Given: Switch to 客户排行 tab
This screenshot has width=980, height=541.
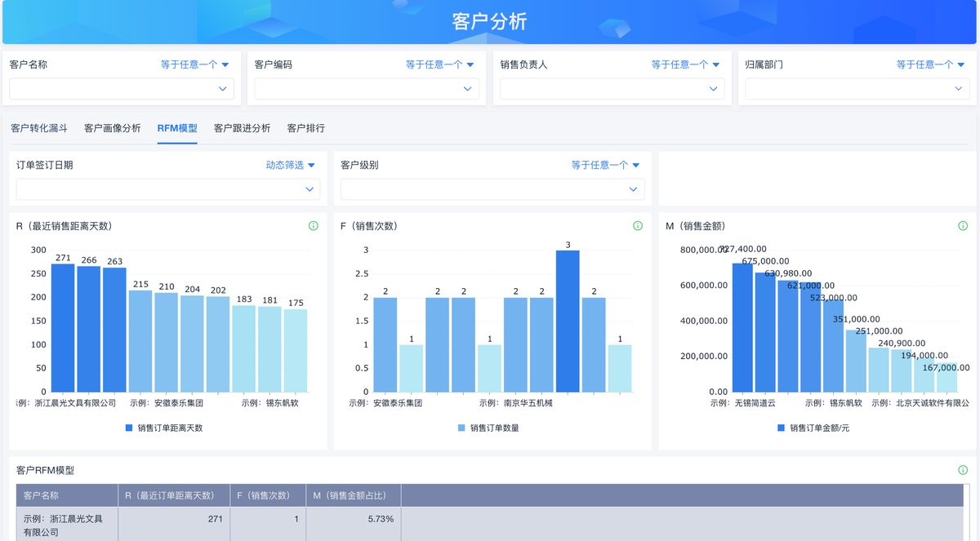Looking at the screenshot, I should (x=306, y=128).
